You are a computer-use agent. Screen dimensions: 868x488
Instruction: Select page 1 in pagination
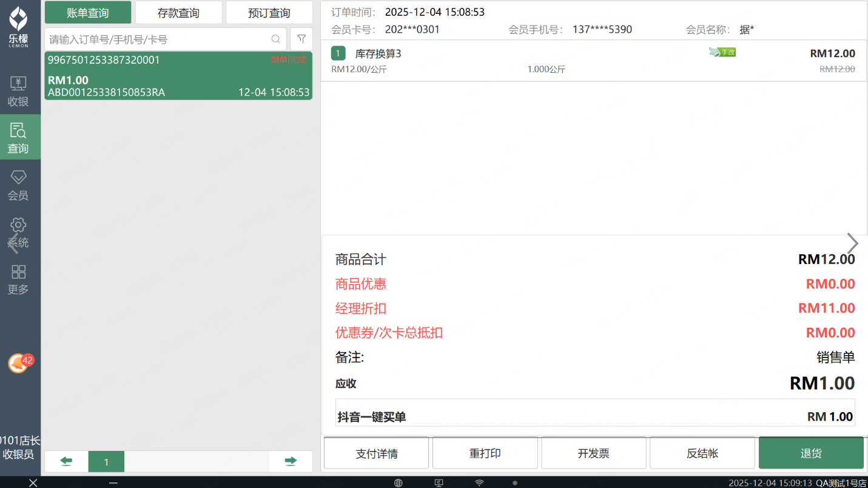click(106, 462)
